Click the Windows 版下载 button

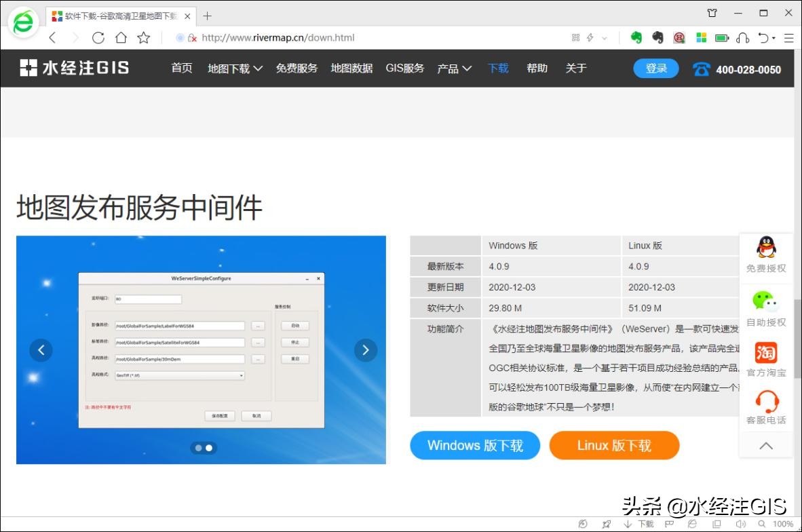(x=475, y=445)
